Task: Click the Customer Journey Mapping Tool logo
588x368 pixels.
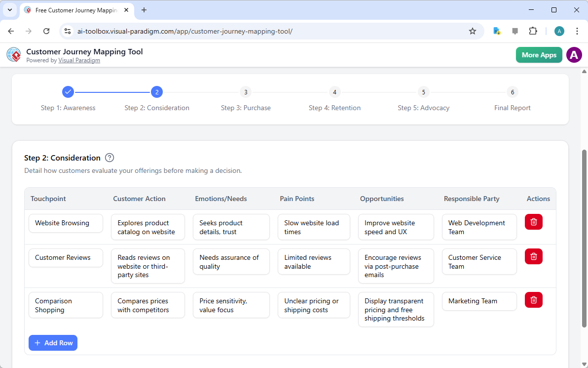Action: [x=14, y=54]
